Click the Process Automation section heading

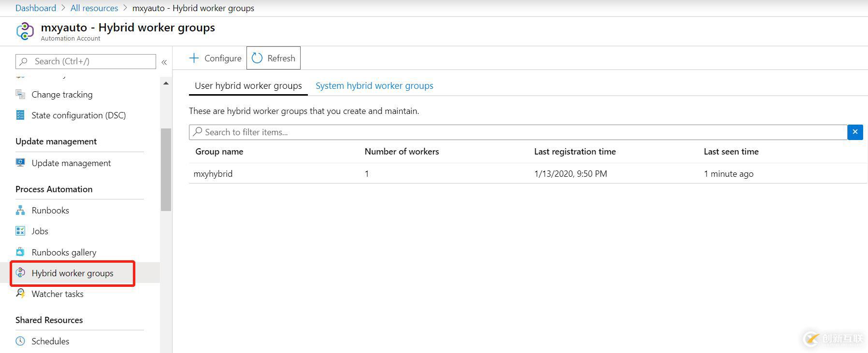point(54,189)
